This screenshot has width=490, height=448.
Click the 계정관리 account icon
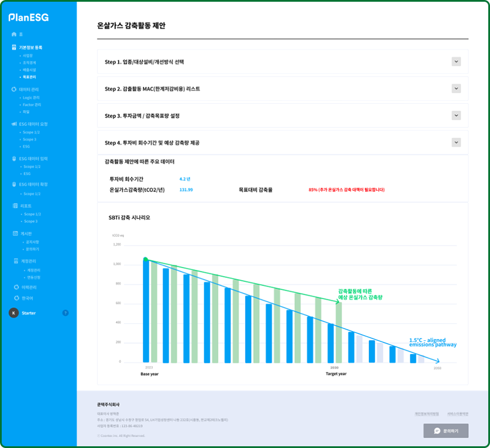coord(14,261)
